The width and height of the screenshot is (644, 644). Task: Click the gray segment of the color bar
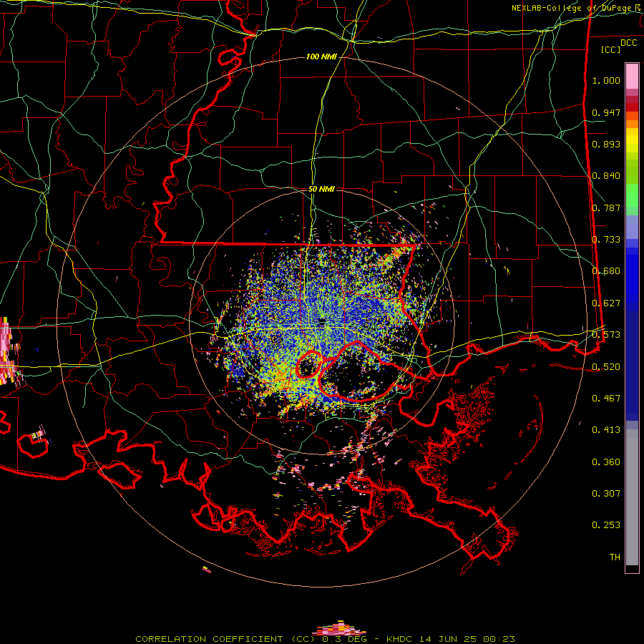[x=632, y=497]
